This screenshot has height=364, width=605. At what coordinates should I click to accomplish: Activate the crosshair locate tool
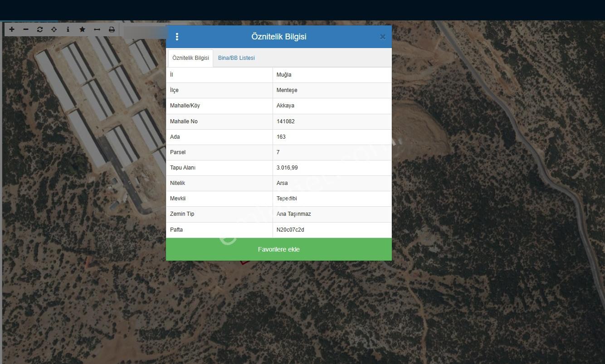[54, 29]
